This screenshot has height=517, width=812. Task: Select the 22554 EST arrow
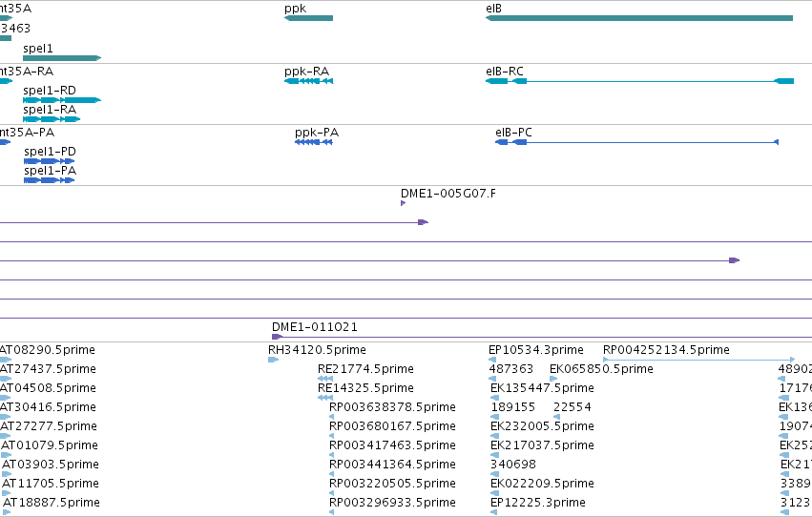[556, 417]
